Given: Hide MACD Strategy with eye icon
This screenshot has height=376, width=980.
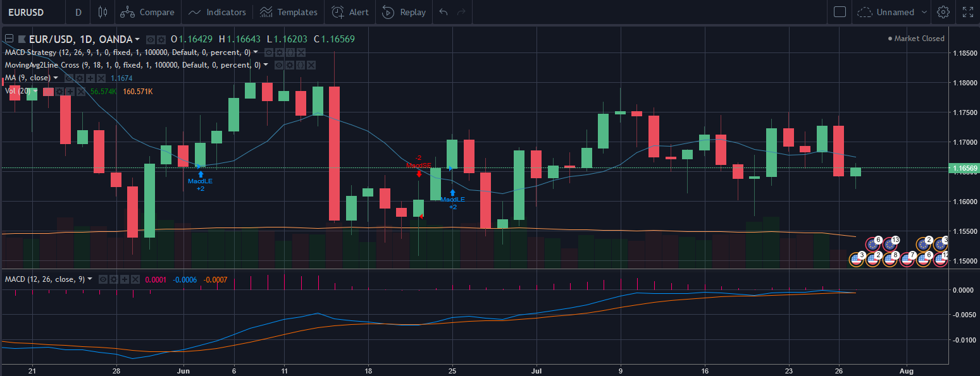Looking at the screenshot, I should coord(269,52).
